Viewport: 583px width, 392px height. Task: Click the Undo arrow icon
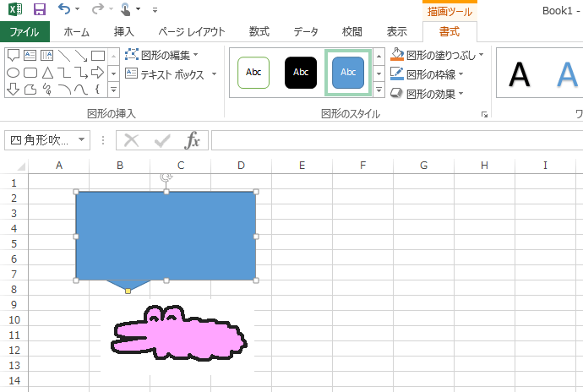pyautogui.click(x=64, y=9)
